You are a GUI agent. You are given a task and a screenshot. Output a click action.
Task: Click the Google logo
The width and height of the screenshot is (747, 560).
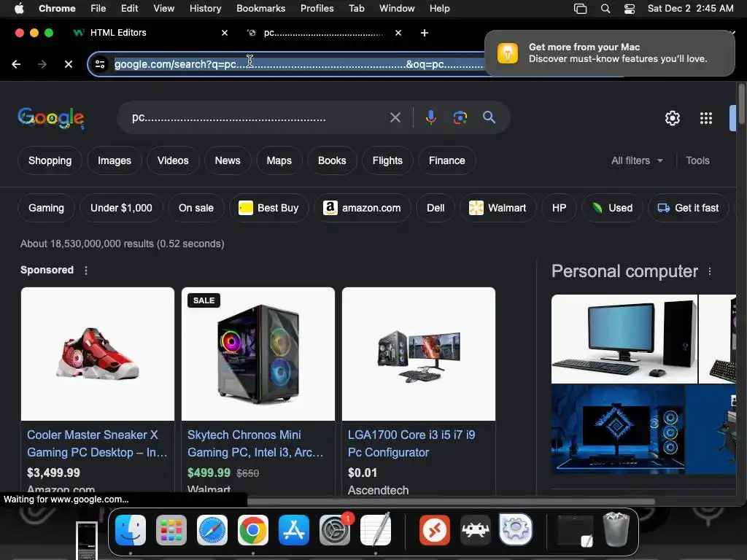[51, 117]
